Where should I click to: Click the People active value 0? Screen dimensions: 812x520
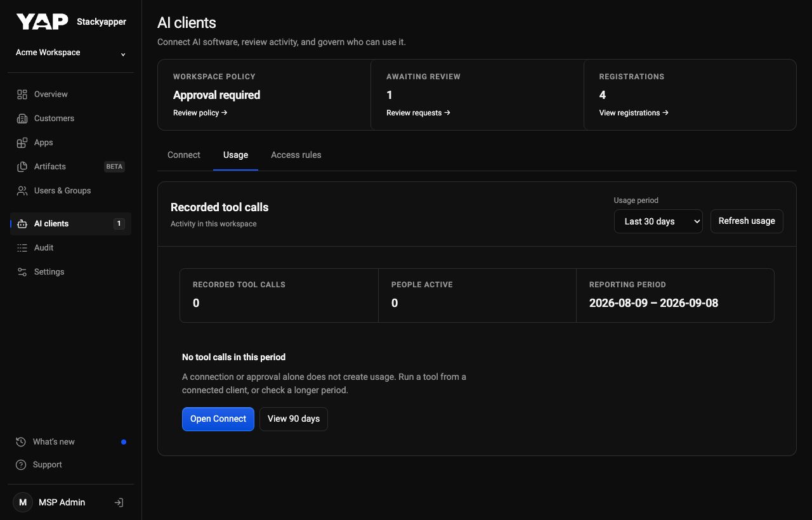pyautogui.click(x=395, y=303)
